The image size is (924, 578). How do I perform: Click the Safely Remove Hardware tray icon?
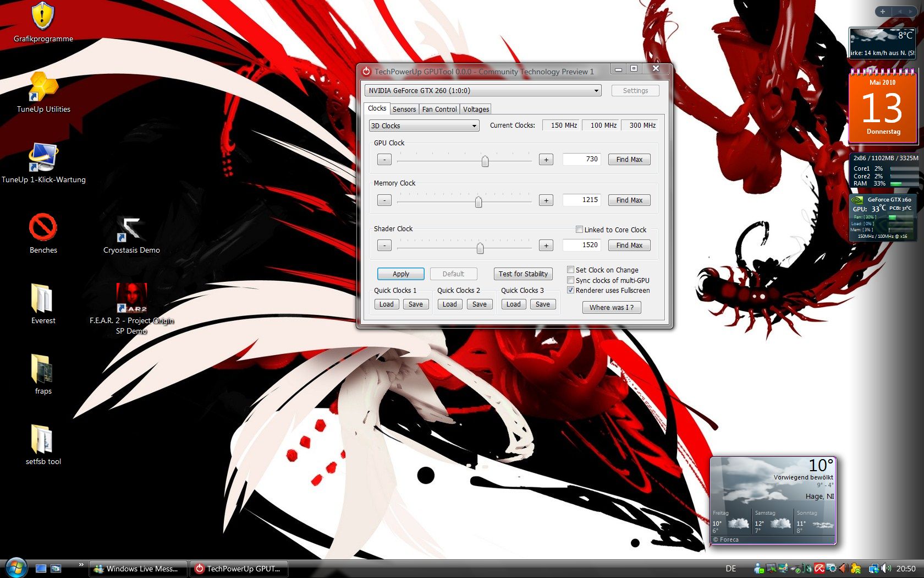795,569
